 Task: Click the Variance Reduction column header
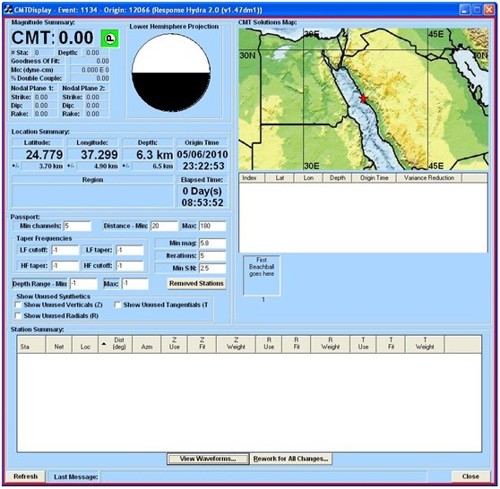pyautogui.click(x=429, y=178)
